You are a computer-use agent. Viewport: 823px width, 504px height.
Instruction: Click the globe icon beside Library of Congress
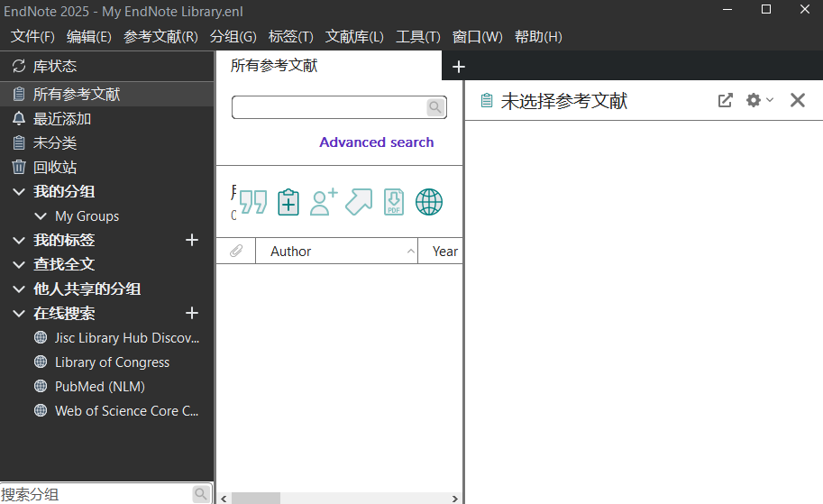coord(41,362)
